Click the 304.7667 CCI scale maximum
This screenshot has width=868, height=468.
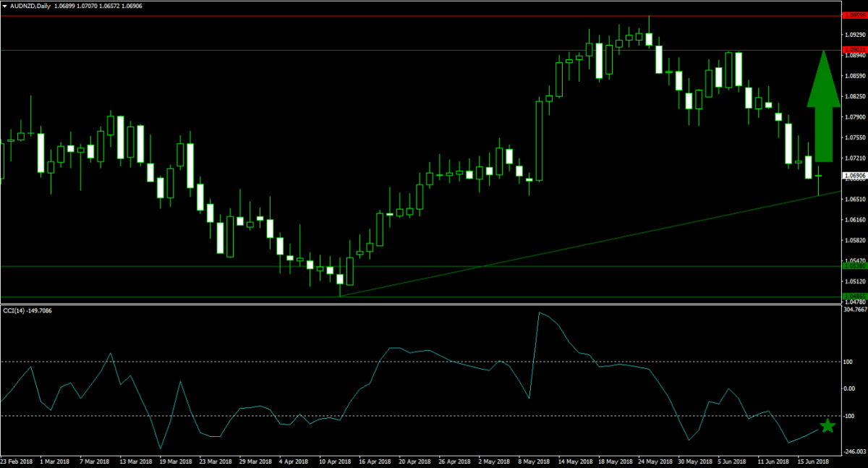tap(855, 310)
